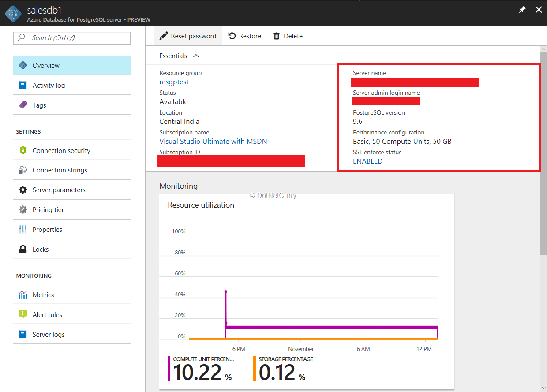Screen dimensions: 547x392
Task: Open Metrics monitoring
Action: [x=72, y=295]
